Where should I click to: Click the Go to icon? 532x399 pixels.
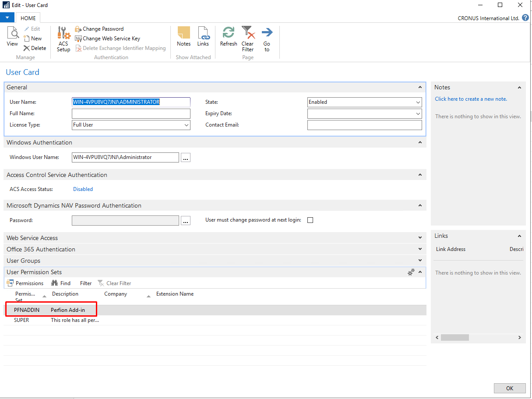[x=267, y=39]
